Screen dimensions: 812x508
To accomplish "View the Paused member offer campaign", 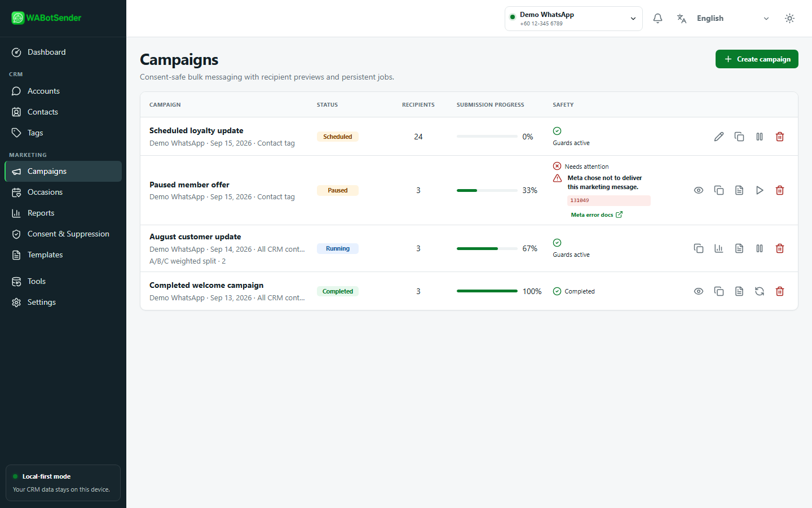I will point(699,190).
